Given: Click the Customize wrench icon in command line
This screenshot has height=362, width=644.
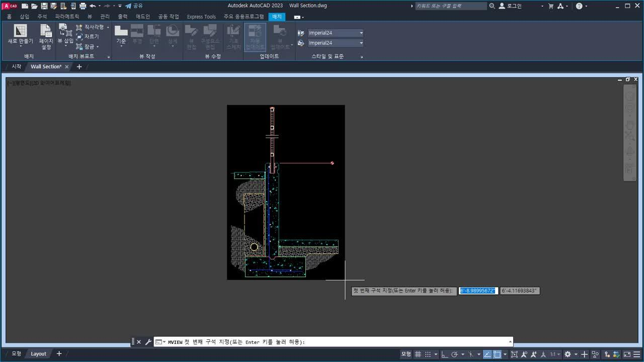Looking at the screenshot, I should [x=148, y=342].
